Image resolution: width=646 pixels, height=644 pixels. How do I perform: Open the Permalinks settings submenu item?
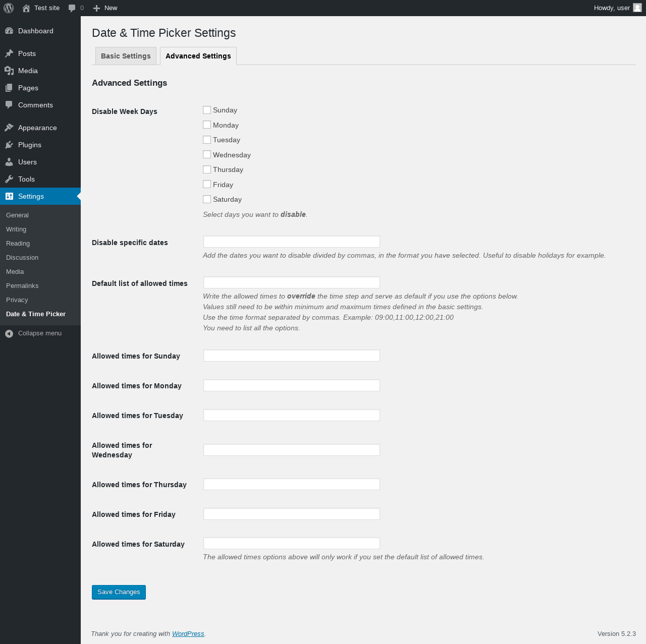(x=22, y=285)
